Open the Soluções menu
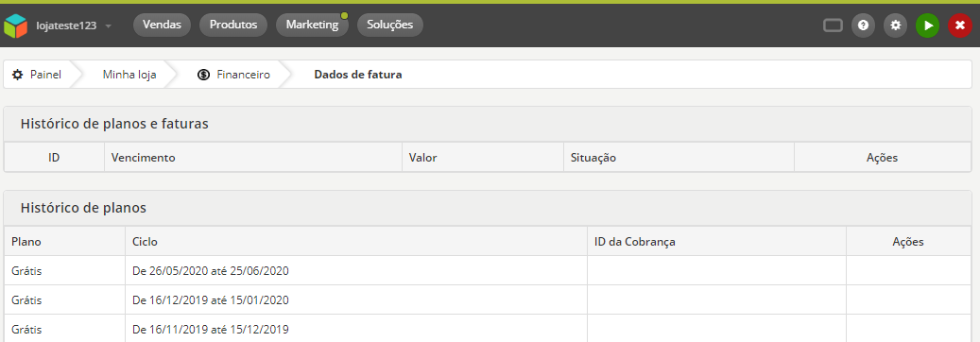The image size is (980, 342). pos(390,25)
